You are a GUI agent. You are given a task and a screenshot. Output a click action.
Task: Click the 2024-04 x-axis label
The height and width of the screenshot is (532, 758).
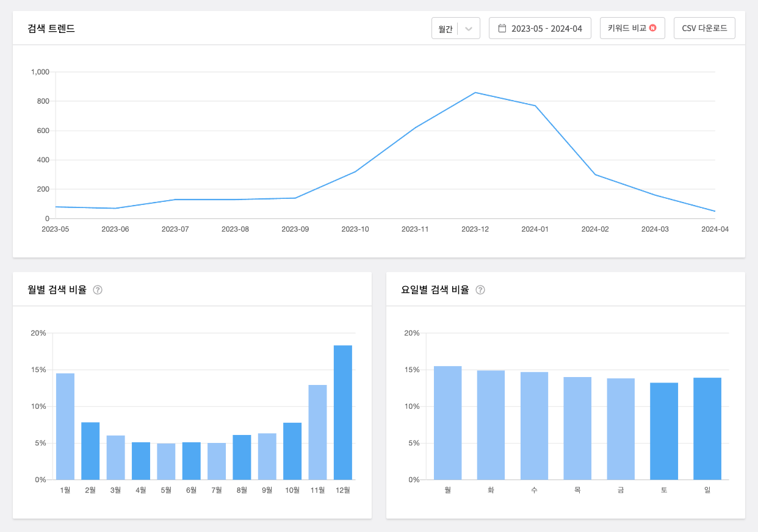coord(715,229)
